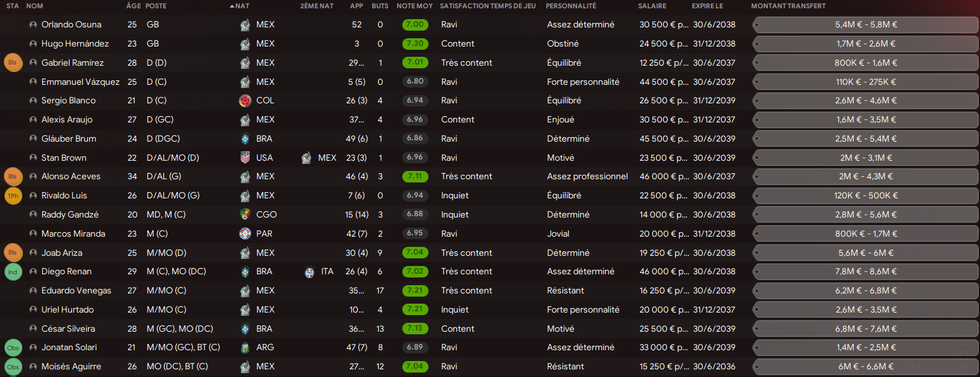
Task: Click the Colombia flag icon for Sergio Blanco
Action: (245, 101)
